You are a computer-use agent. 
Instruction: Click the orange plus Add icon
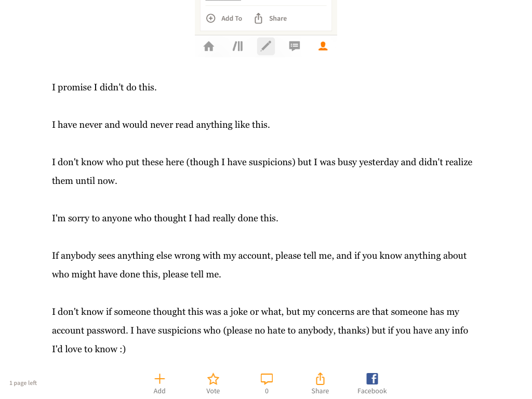pyautogui.click(x=159, y=379)
